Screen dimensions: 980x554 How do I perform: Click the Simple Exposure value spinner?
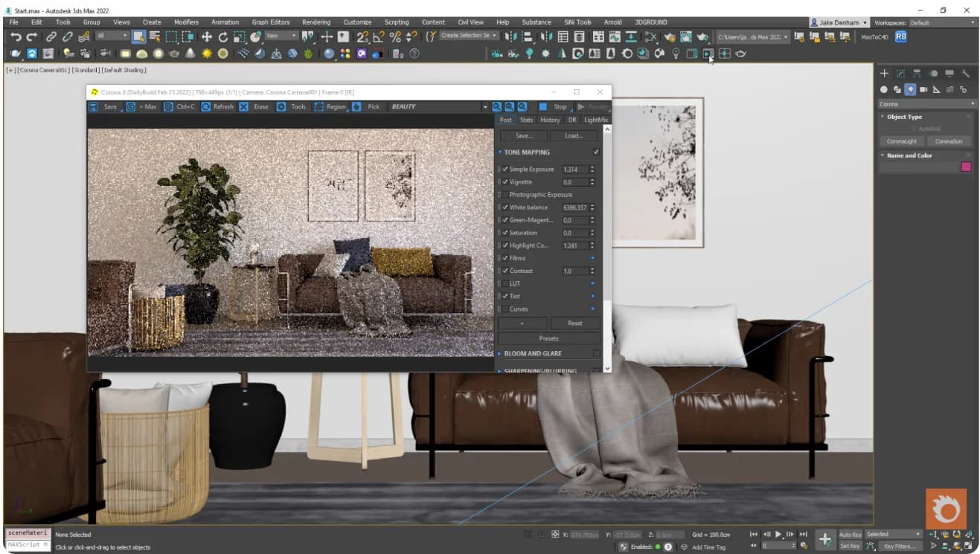click(x=592, y=170)
